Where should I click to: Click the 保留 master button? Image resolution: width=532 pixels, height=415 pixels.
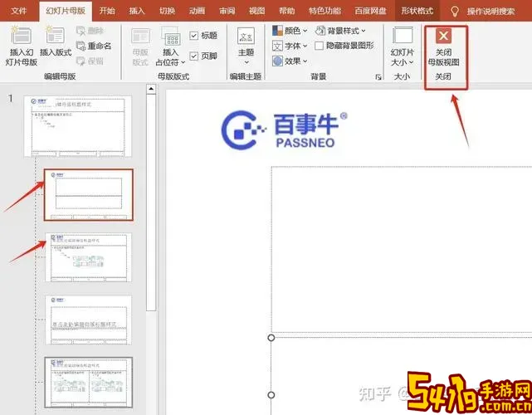point(90,61)
